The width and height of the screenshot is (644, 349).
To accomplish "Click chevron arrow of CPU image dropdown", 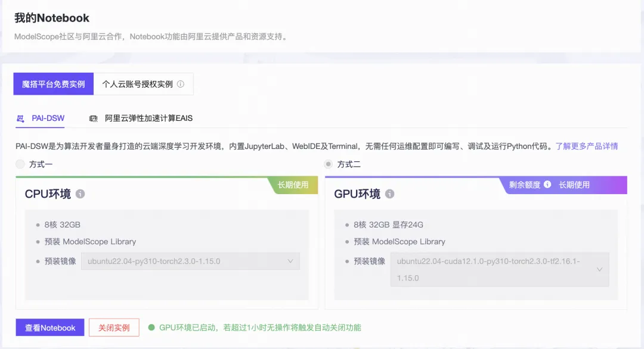I will coord(290,261).
